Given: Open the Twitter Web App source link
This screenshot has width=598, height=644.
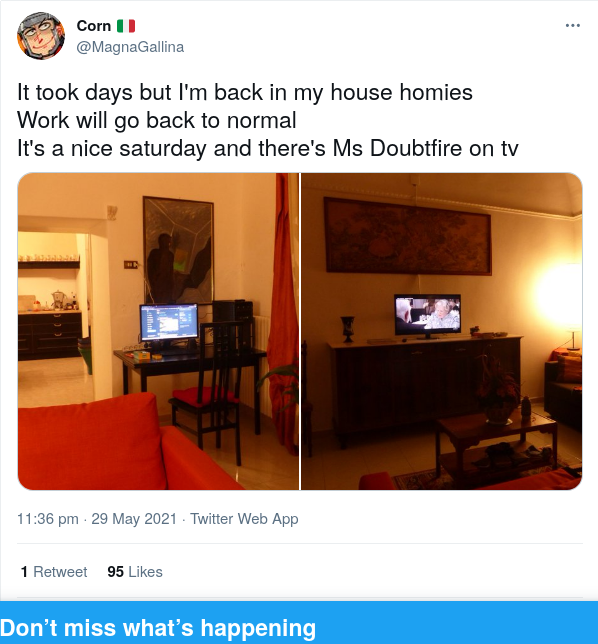Looking at the screenshot, I should coord(244,519).
